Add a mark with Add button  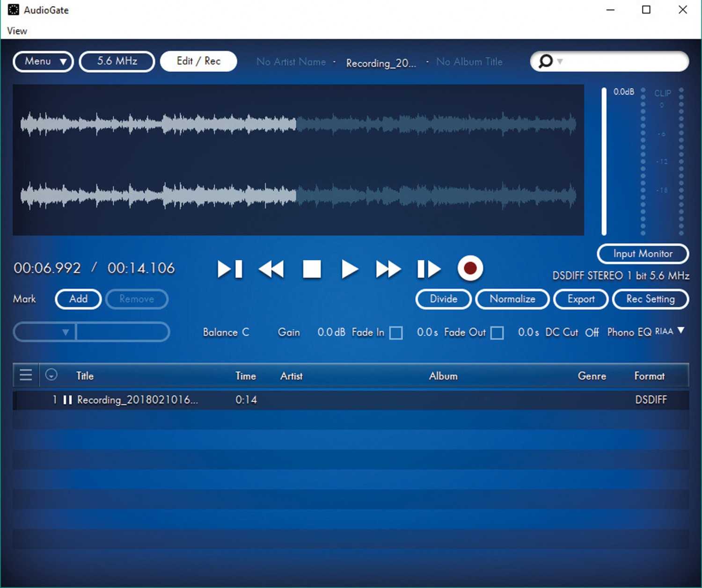[78, 299]
